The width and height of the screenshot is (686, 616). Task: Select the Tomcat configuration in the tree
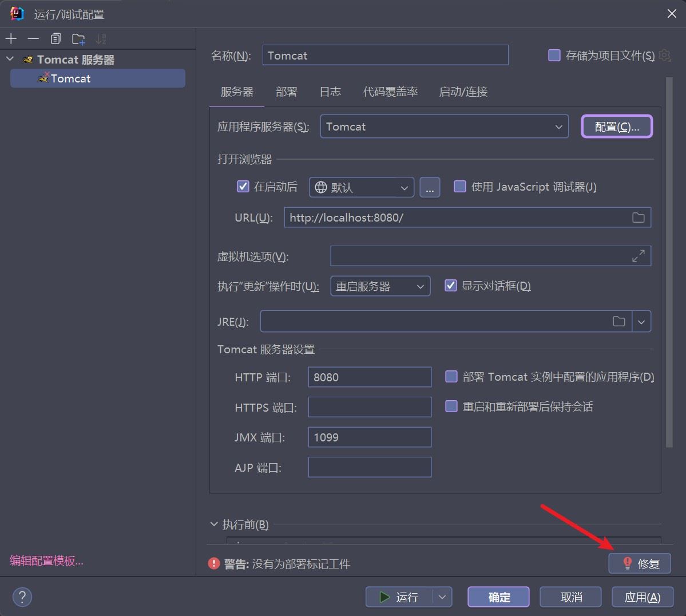click(x=98, y=78)
